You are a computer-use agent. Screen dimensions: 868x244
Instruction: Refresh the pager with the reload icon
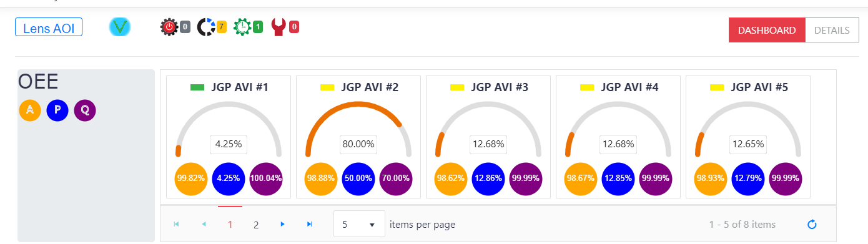812,224
